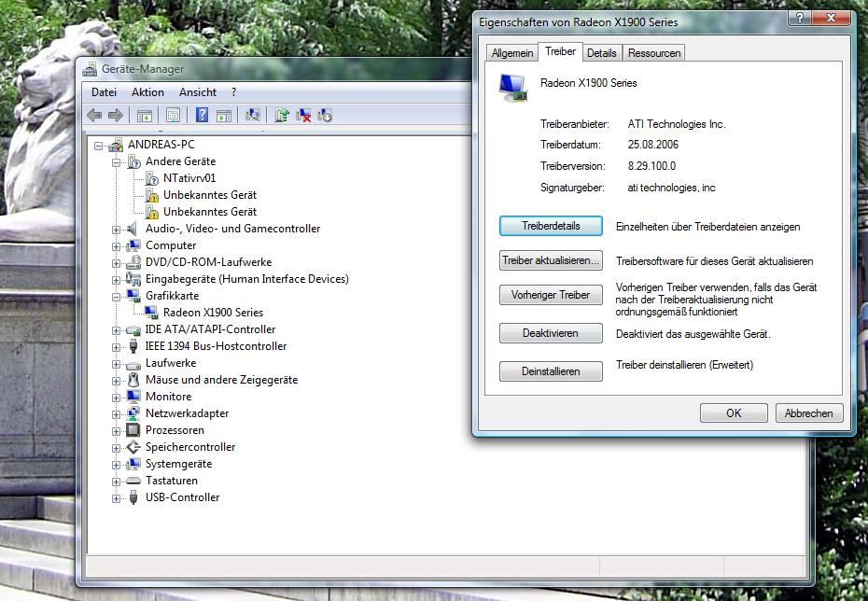Expand the Prozessoren branch

[116, 431]
